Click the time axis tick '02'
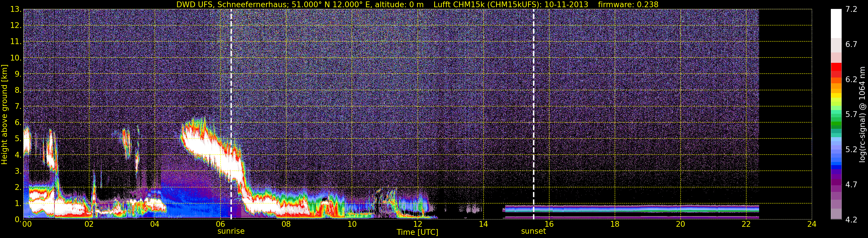The image size is (868, 238). [89, 224]
